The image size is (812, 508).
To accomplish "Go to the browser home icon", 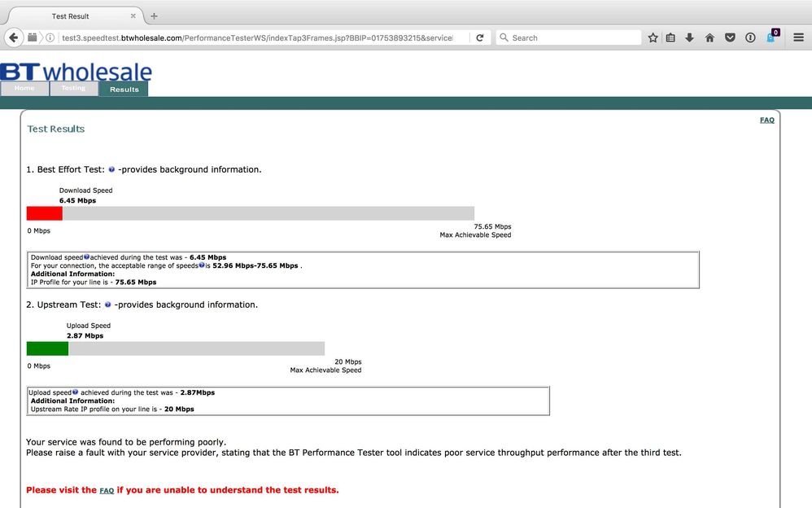I will (709, 37).
